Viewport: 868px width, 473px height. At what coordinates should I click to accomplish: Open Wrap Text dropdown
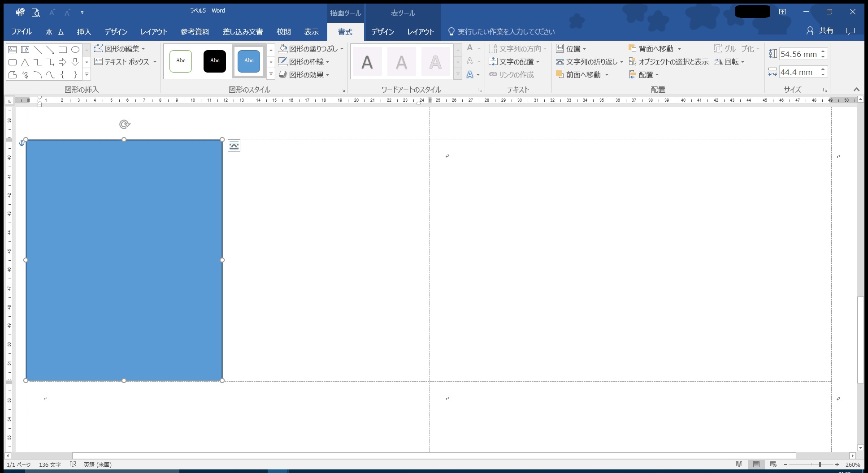589,62
